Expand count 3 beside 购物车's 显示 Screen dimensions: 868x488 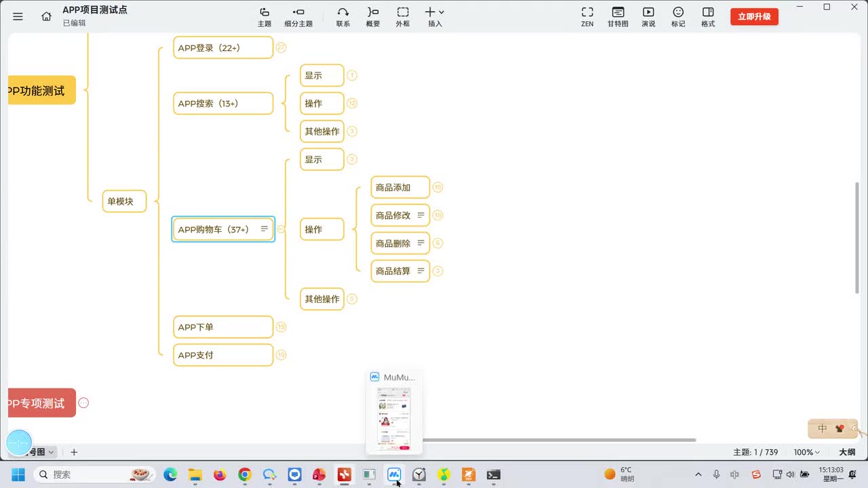tap(351, 159)
